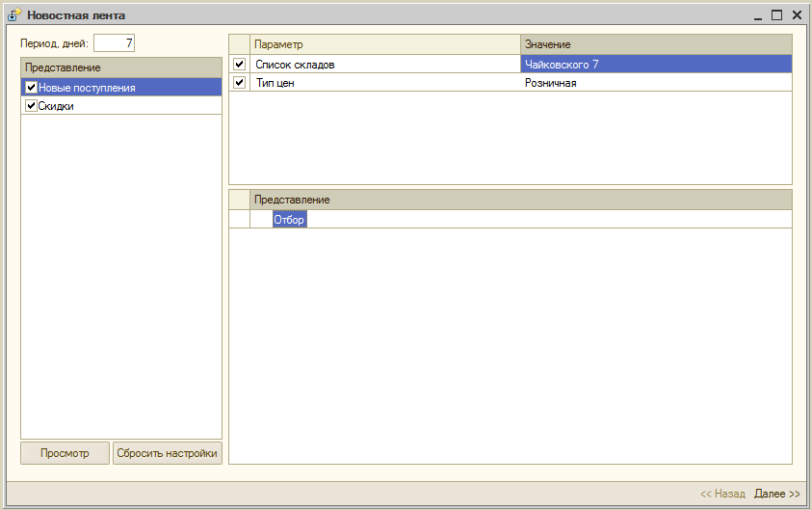Select the Скидки row label
This screenshot has width=812, height=510.
coord(57,106)
